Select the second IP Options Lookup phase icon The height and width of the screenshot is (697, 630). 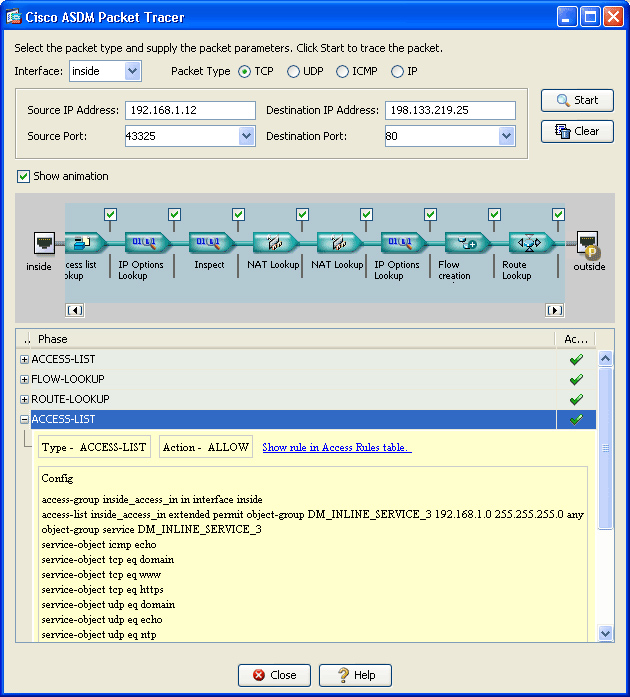tap(403, 243)
